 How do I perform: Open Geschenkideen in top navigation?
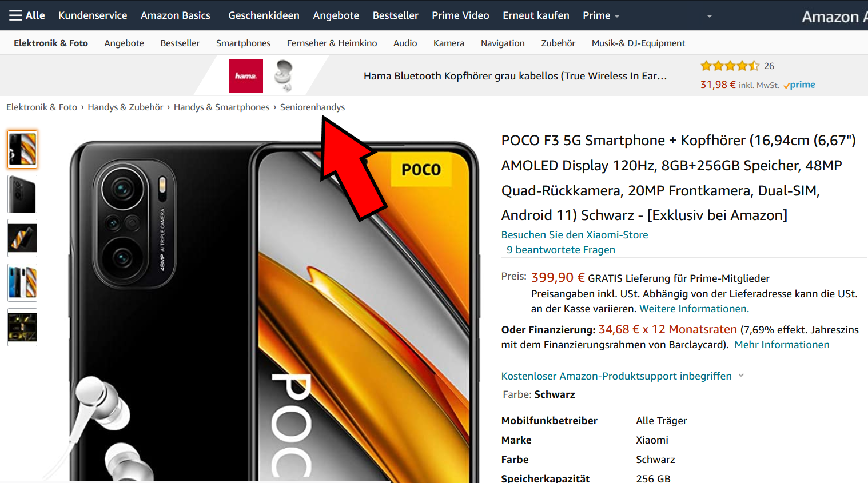[x=264, y=15]
